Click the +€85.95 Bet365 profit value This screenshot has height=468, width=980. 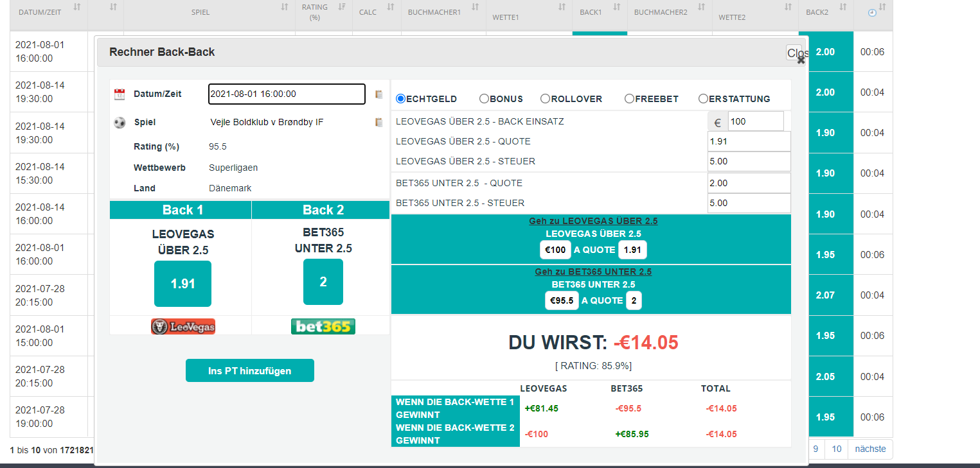tap(632, 434)
